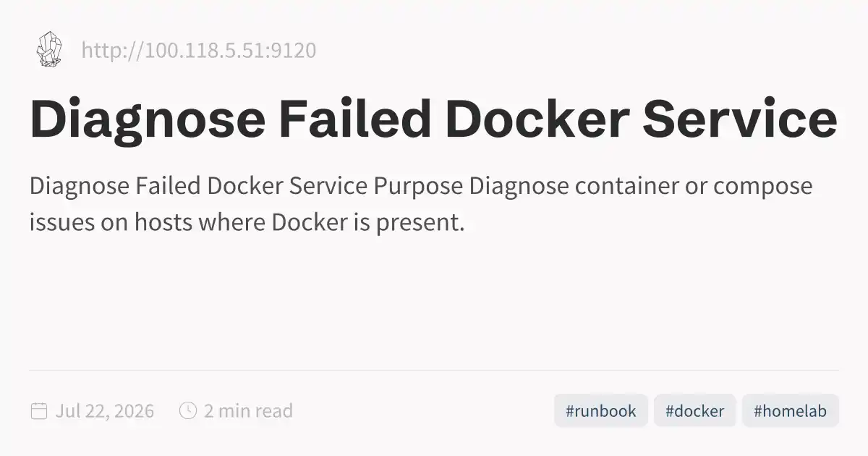Click the 2 min read label

pyautogui.click(x=248, y=411)
